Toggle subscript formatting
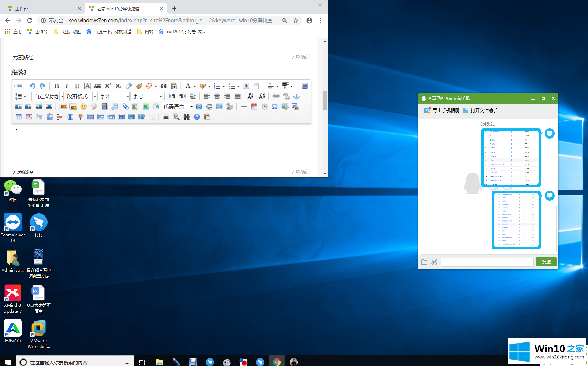The height and width of the screenshot is (366, 588). coord(118,86)
